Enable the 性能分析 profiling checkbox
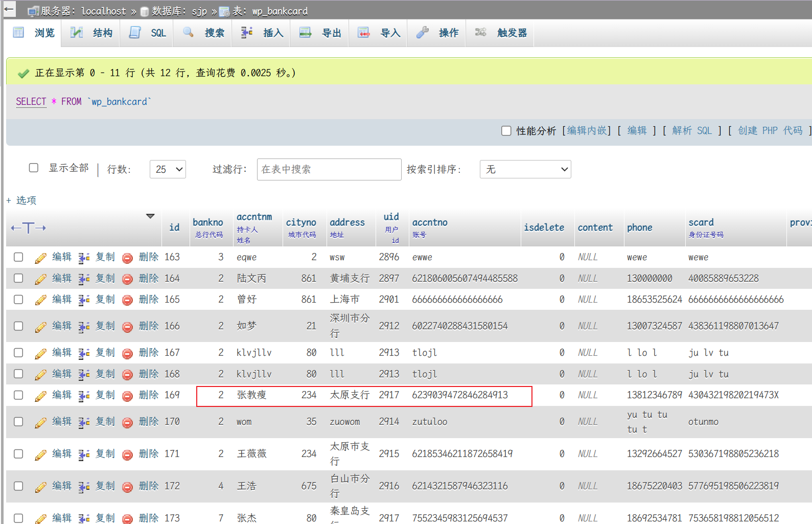Viewport: 812px width, 524px height. coord(506,131)
